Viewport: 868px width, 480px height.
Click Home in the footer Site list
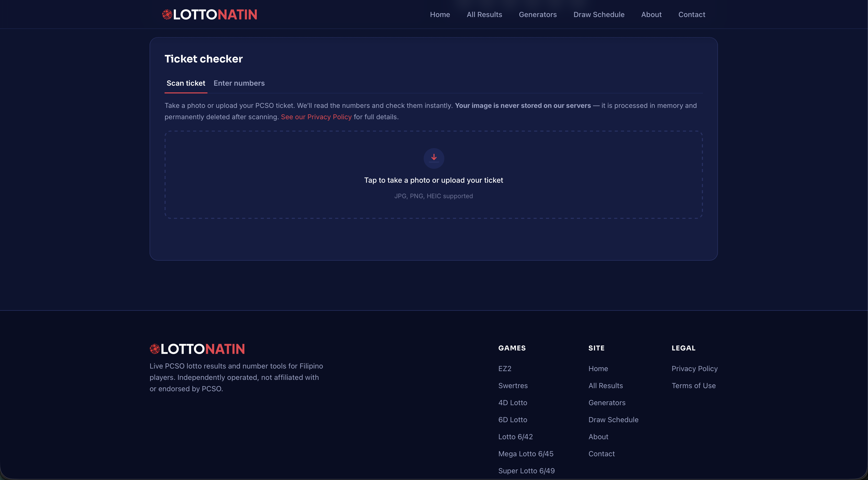point(598,369)
